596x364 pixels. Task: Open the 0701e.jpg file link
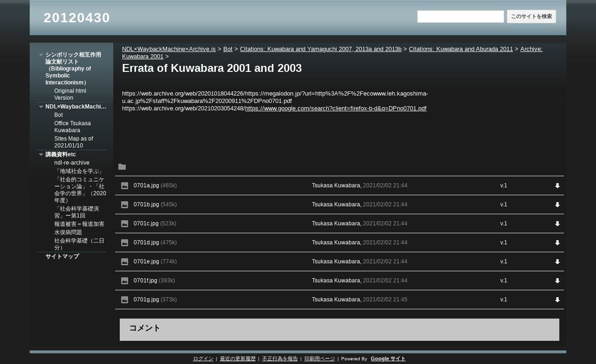click(x=146, y=262)
